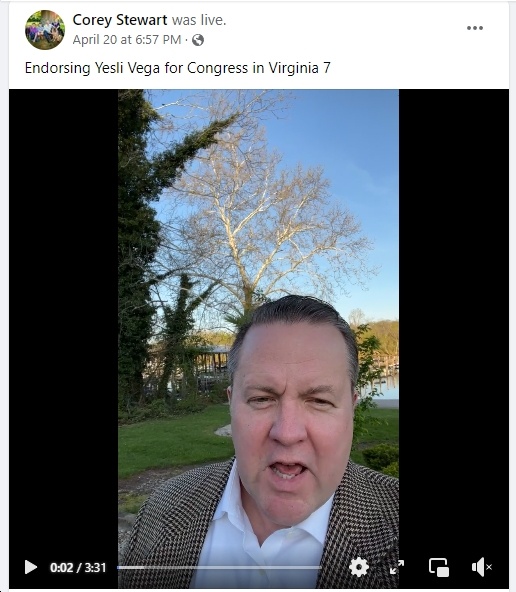Seek to the middle of the video progress bar

pyautogui.click(x=219, y=567)
